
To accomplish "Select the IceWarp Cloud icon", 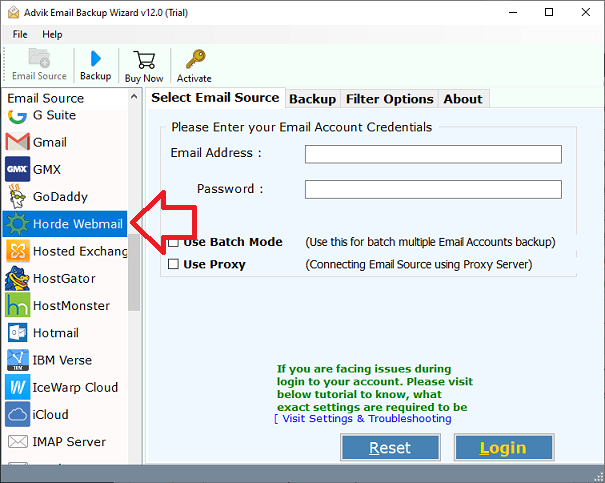I will tap(17, 387).
